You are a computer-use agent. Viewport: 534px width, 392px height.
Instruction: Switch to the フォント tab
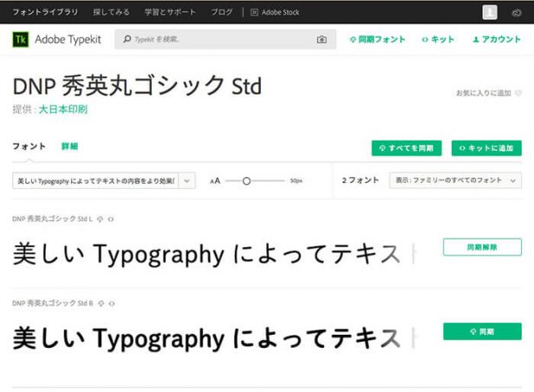click(29, 147)
